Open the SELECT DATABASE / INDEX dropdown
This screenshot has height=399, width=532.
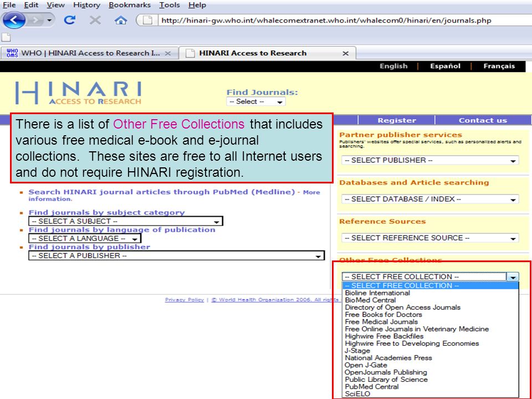click(x=430, y=199)
